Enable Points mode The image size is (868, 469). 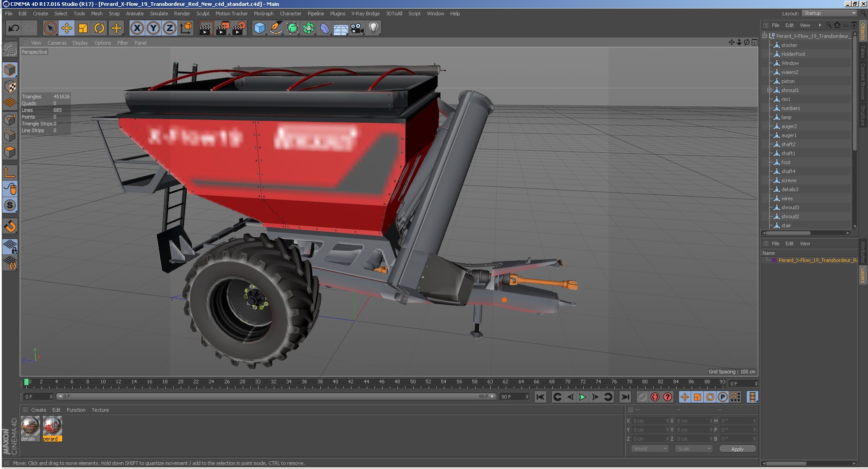(x=10, y=120)
